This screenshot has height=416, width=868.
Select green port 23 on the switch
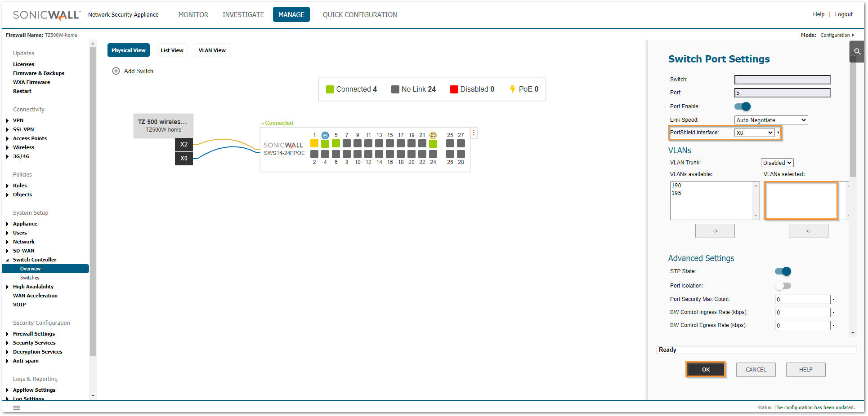click(433, 144)
